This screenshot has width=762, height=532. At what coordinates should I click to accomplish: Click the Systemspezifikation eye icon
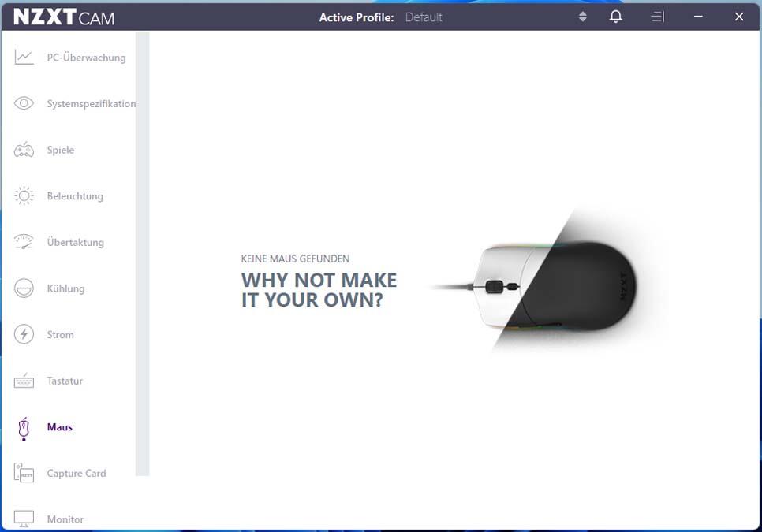(24, 103)
